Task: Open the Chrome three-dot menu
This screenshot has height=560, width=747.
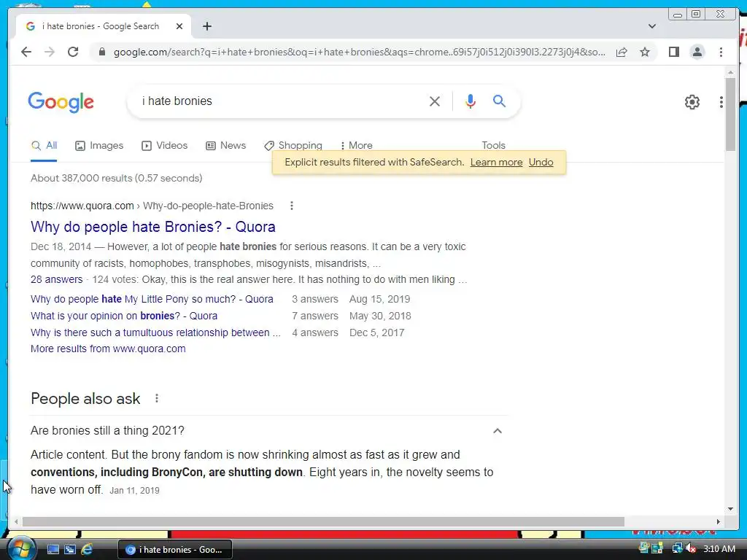Action: (x=721, y=52)
